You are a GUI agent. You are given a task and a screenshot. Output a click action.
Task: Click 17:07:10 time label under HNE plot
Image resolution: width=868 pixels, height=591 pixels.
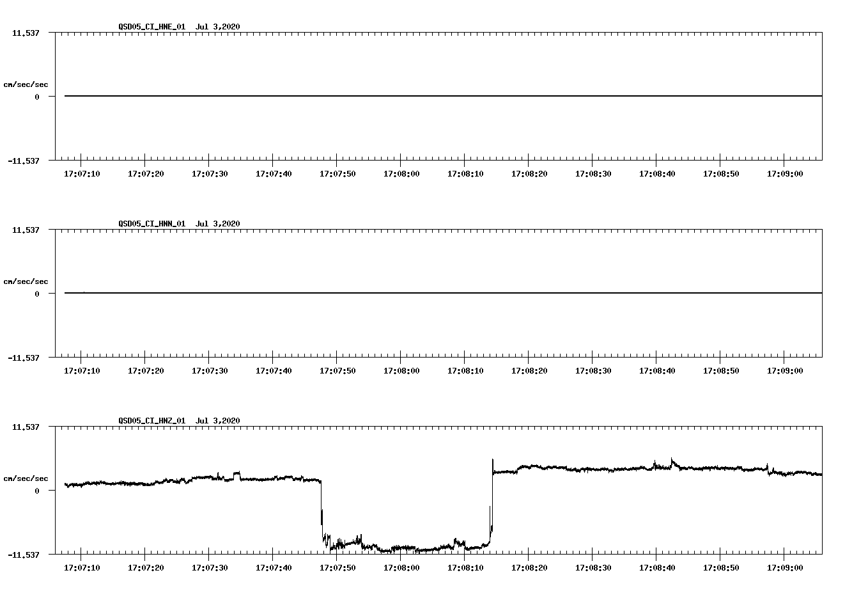(x=82, y=173)
